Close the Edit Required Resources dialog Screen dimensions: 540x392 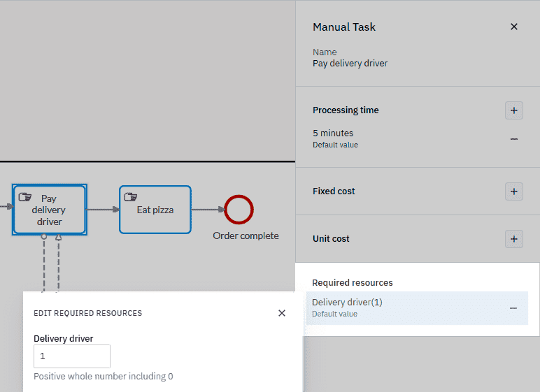click(282, 313)
